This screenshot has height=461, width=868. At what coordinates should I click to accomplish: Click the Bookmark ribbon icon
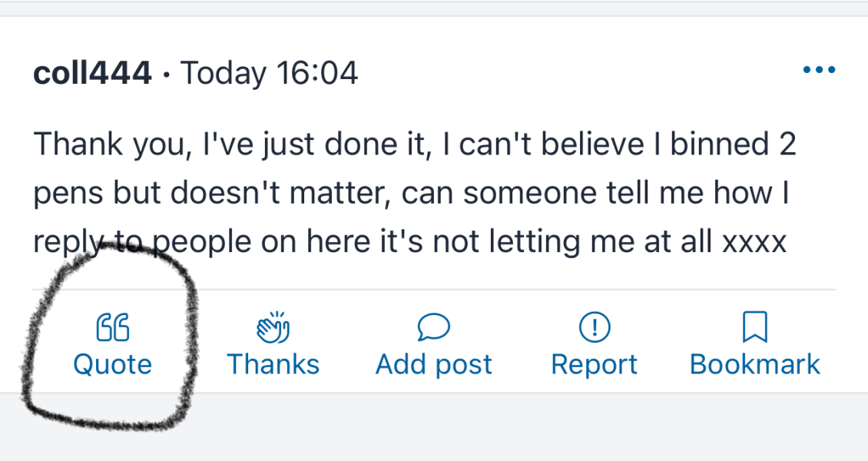coord(755,327)
